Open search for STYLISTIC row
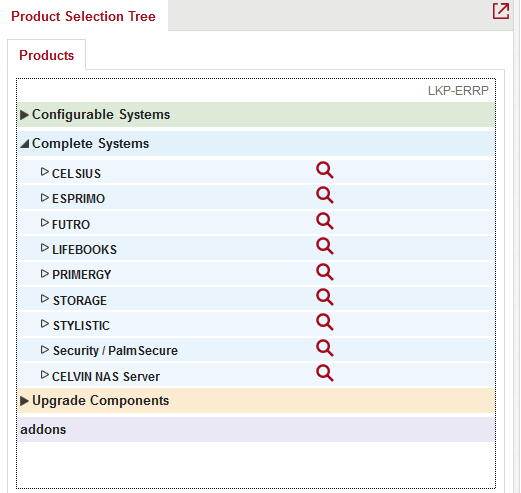 coord(325,322)
